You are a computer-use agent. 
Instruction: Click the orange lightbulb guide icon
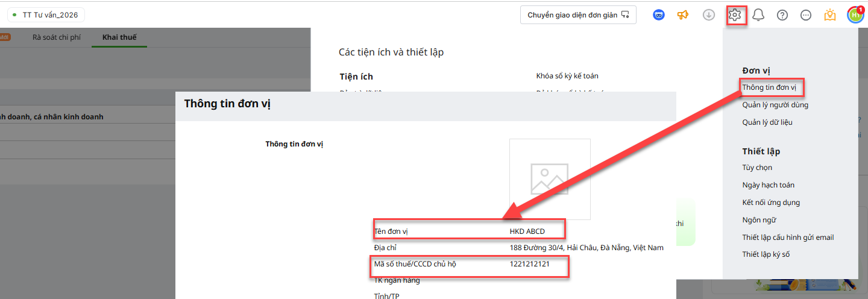830,15
